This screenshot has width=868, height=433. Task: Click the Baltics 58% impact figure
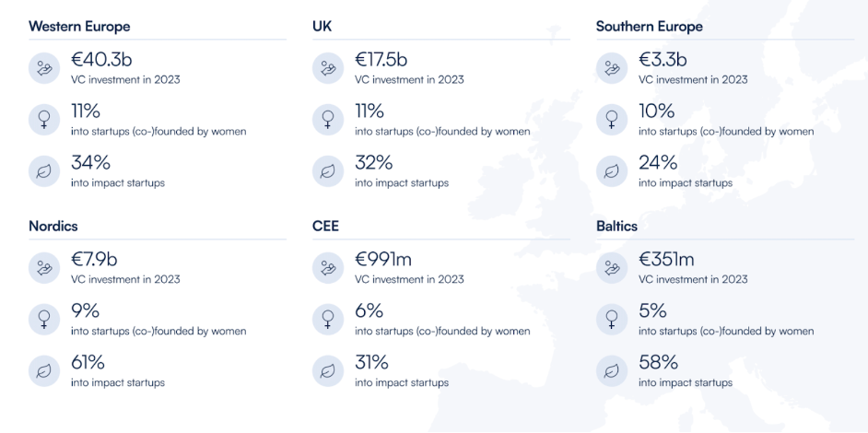pos(659,362)
